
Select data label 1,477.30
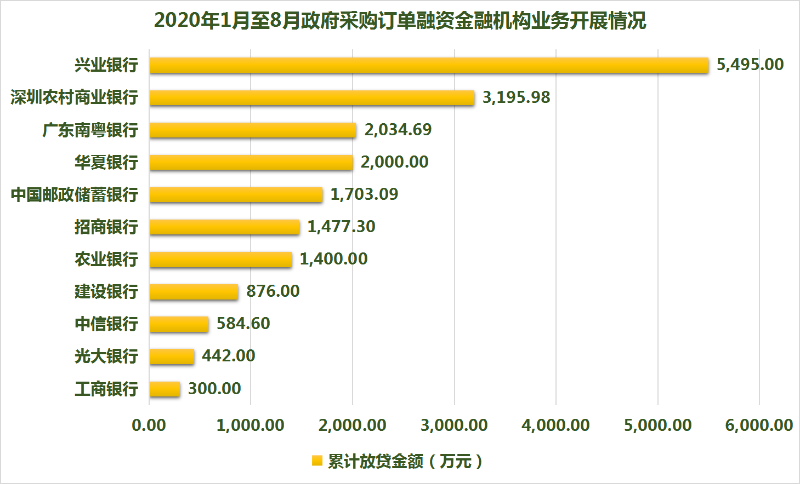[341, 226]
